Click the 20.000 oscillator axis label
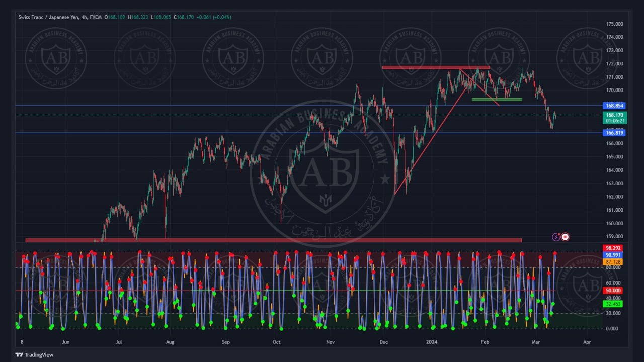This screenshot has height=362, width=644. (x=612, y=313)
